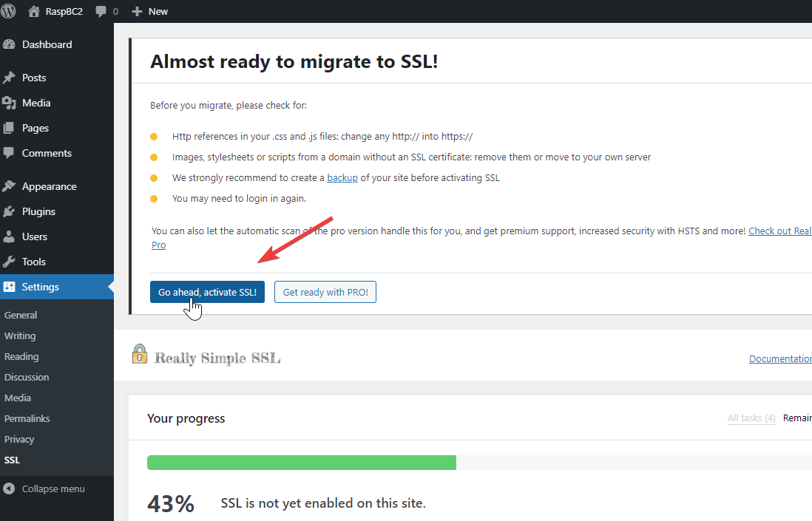
Task: Open the Documentation link
Action: coord(780,358)
